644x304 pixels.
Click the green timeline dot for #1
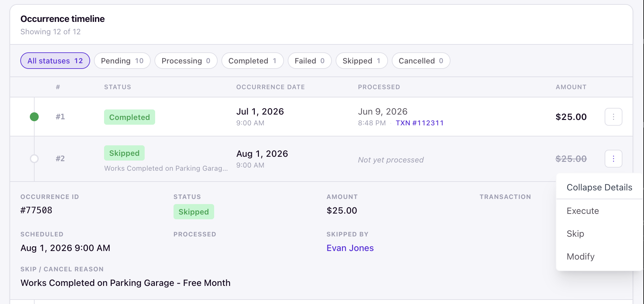point(34,117)
